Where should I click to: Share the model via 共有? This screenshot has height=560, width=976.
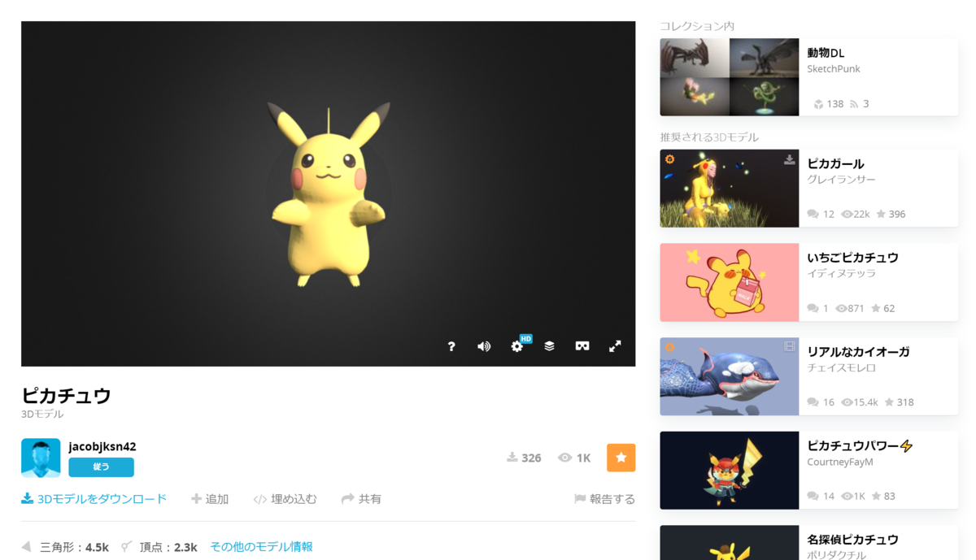click(361, 499)
